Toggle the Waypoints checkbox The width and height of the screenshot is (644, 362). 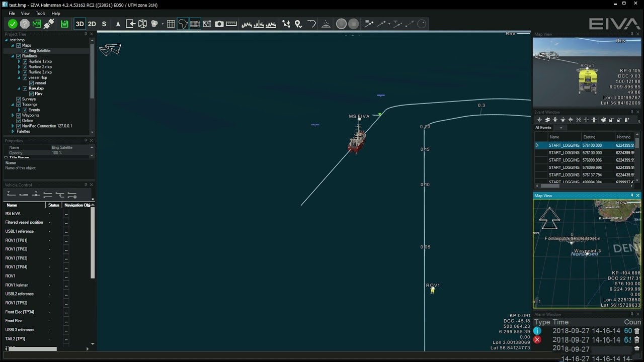point(19,115)
